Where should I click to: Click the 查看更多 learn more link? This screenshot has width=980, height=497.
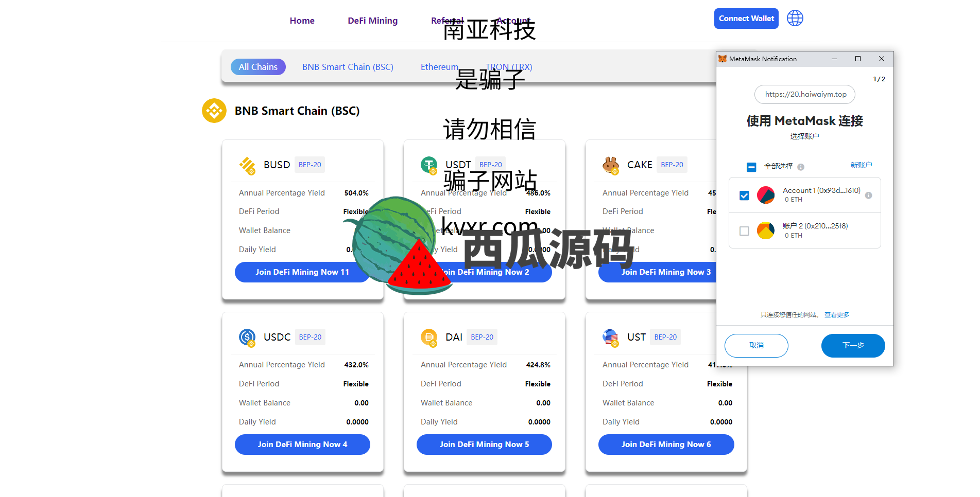837,315
